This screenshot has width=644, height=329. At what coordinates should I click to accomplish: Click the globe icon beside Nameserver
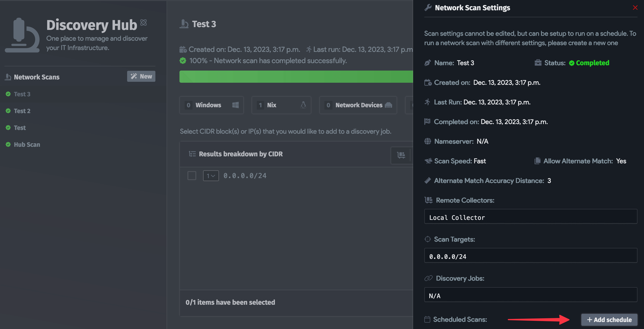click(428, 141)
